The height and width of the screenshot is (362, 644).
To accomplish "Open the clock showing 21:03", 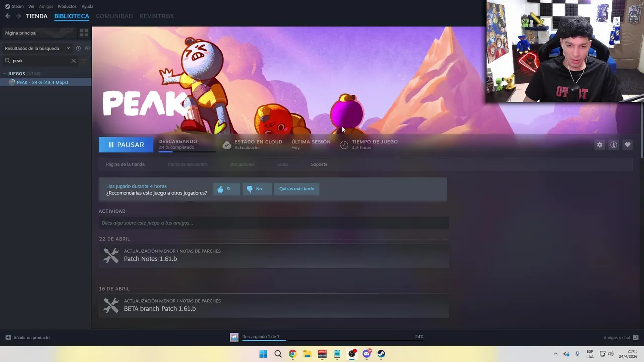I will coord(628,354).
